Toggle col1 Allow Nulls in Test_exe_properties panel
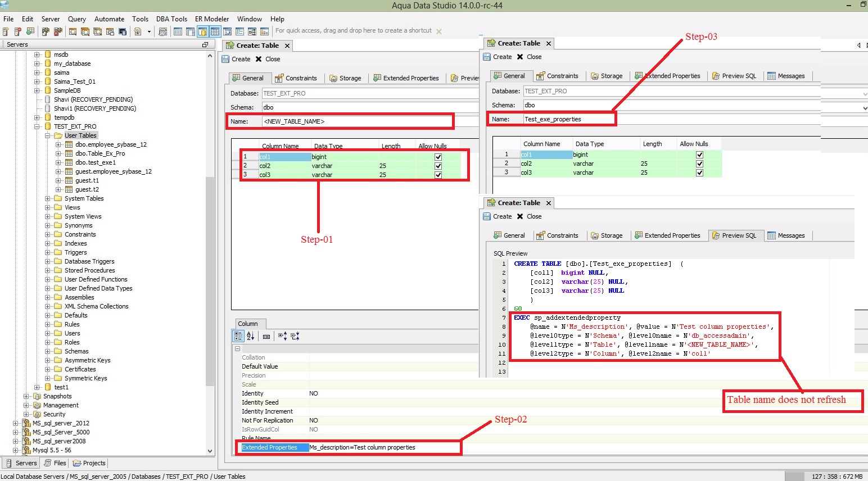Viewport: 868px width, 481px height. (x=699, y=155)
